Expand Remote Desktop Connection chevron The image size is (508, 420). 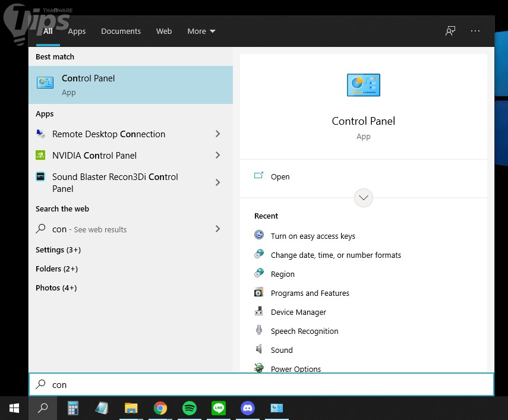point(217,134)
